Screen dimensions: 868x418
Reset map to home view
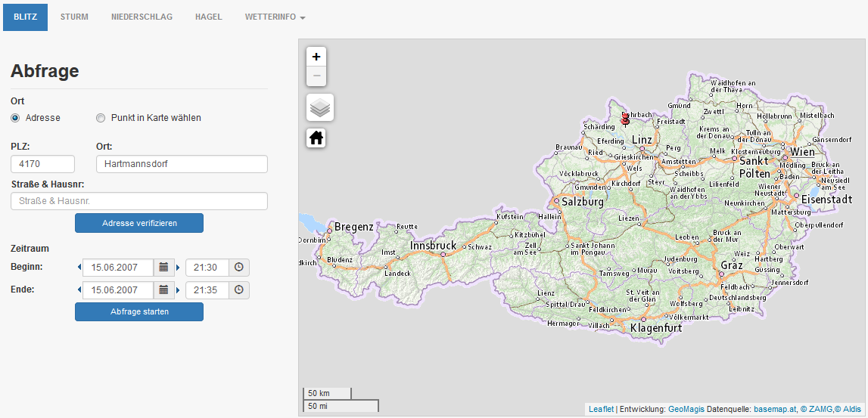coord(316,138)
